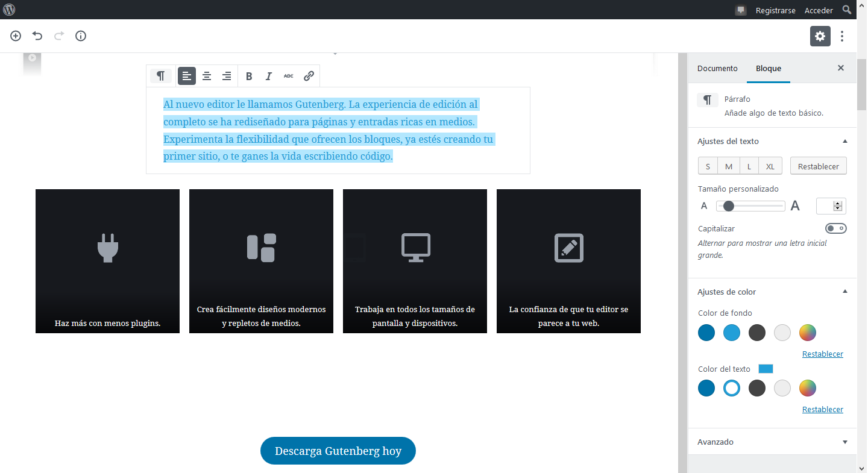Open custom text color picker
The width and height of the screenshot is (868, 473).
pos(808,388)
